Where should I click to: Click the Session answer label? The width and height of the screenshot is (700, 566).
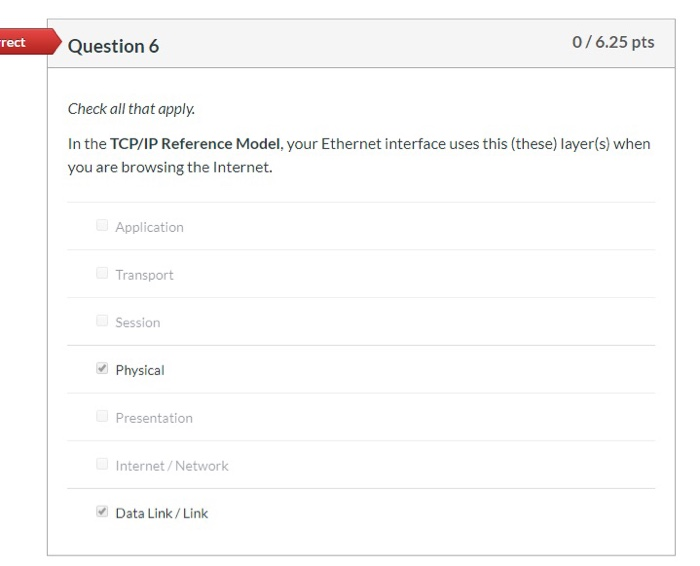[137, 322]
